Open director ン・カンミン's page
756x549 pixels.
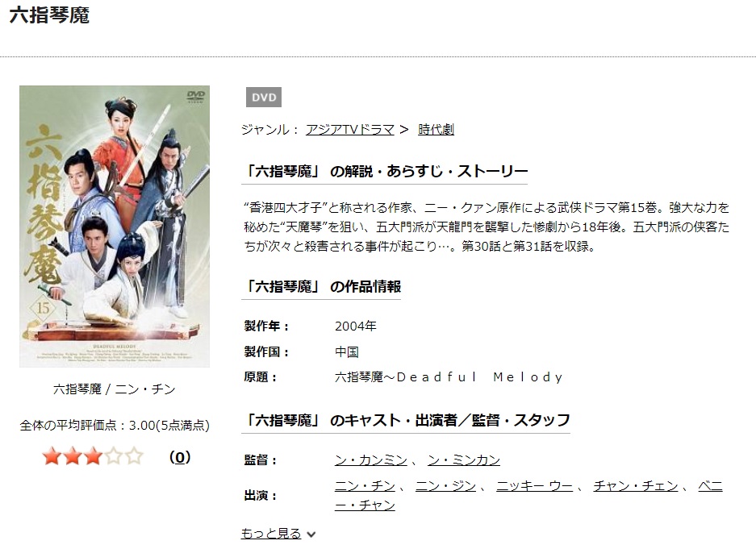(371, 460)
